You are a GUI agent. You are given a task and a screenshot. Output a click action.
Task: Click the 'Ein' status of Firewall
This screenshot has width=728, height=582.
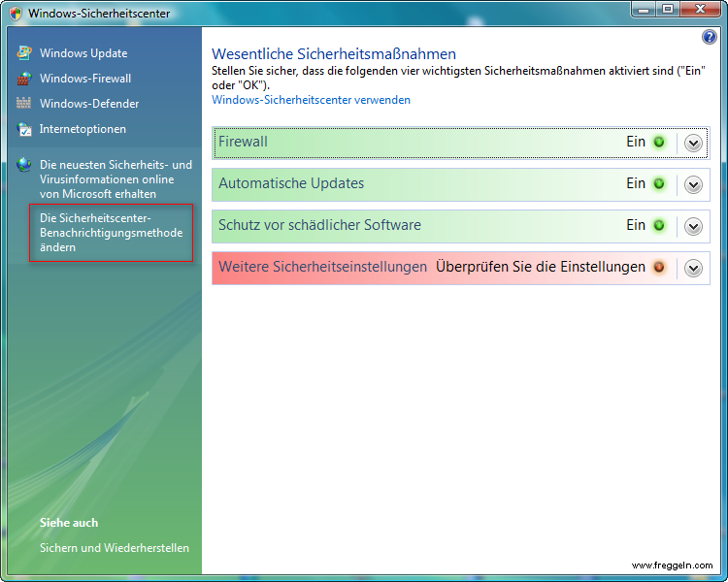coord(636,142)
